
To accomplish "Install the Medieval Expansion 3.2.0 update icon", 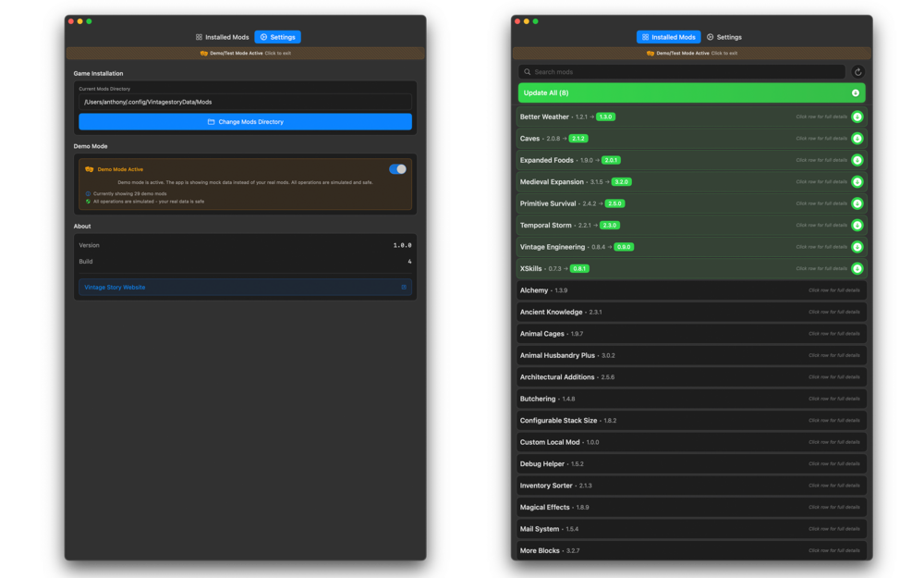I will (857, 182).
